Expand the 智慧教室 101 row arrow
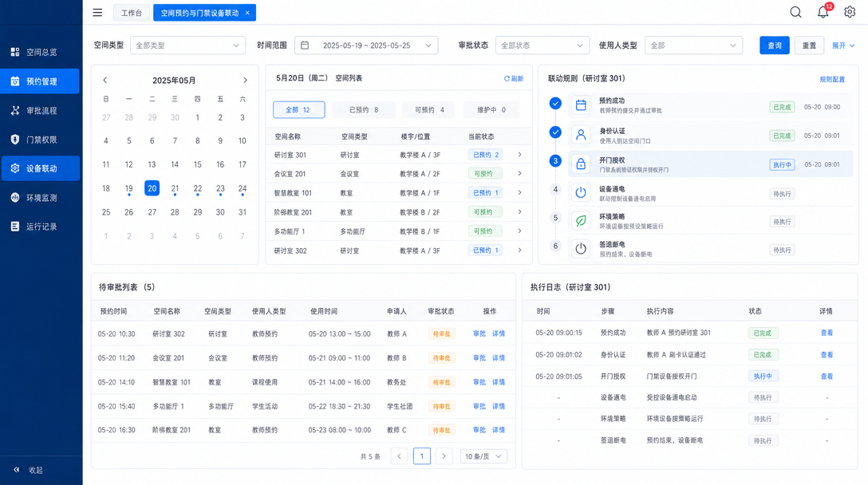 [x=519, y=193]
